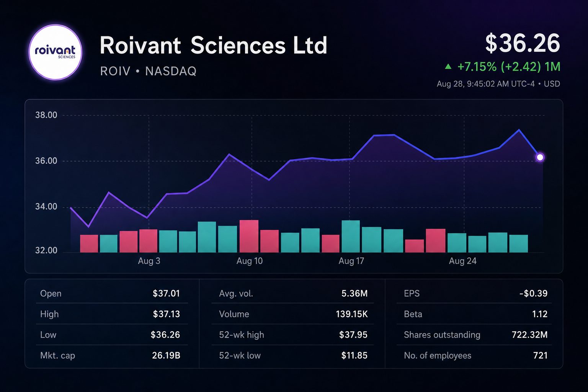Click the Beta label

pyautogui.click(x=413, y=314)
